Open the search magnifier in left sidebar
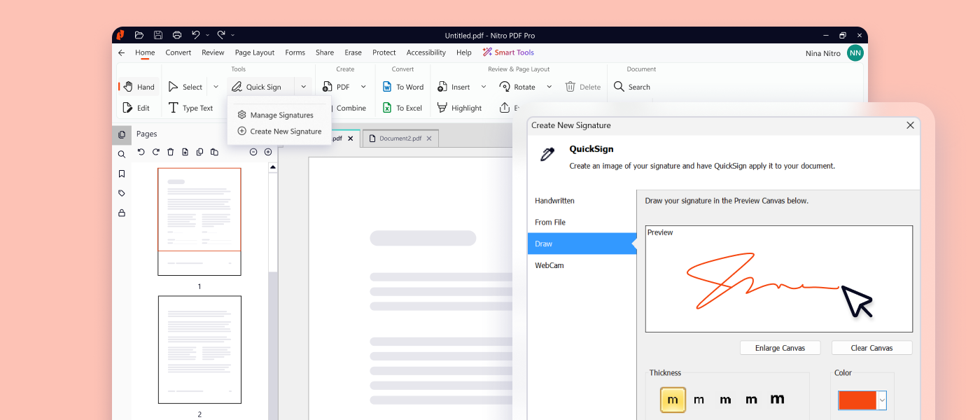Image resolution: width=980 pixels, height=420 pixels. pos(122,154)
